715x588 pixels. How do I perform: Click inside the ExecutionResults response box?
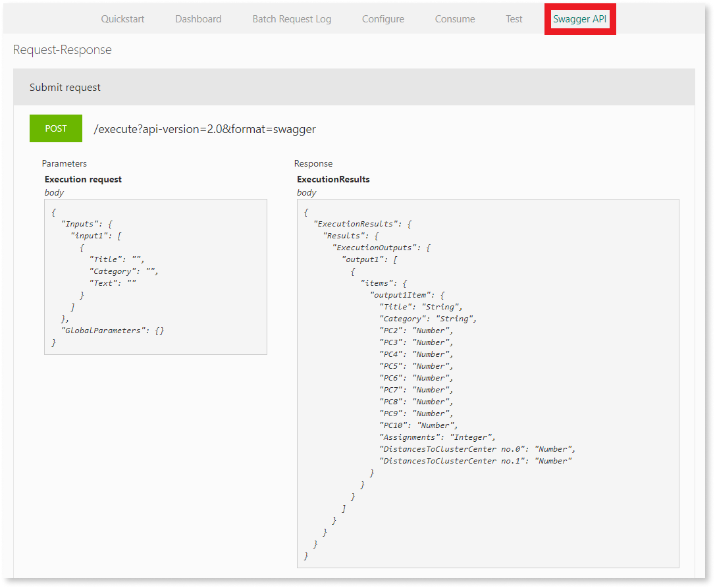(x=487, y=382)
